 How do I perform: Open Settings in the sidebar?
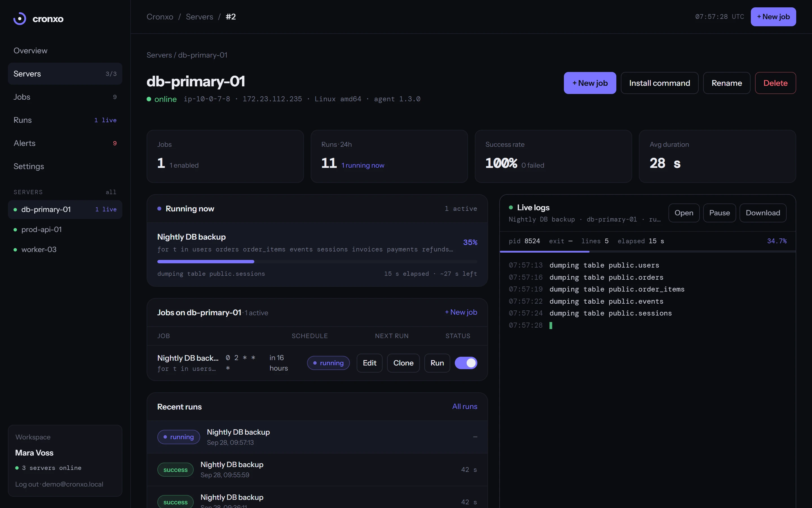coord(65,166)
